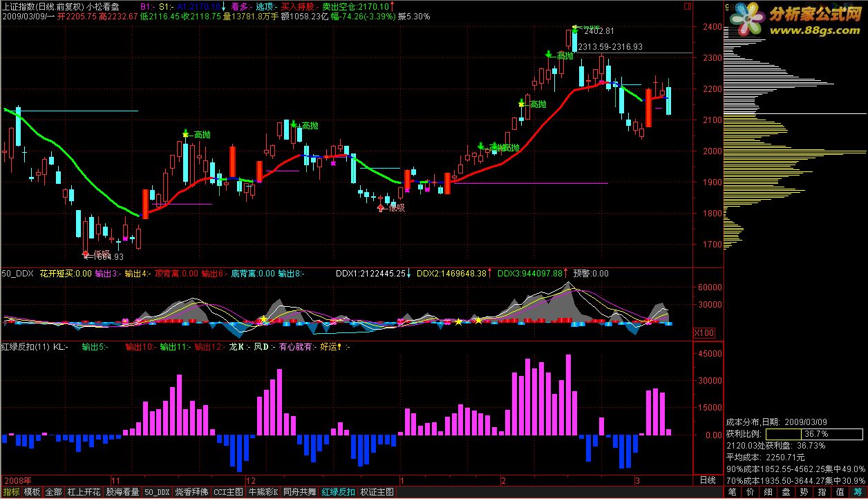Switch to the 同舟共舞 tab
The image size is (868, 499).
point(301,493)
